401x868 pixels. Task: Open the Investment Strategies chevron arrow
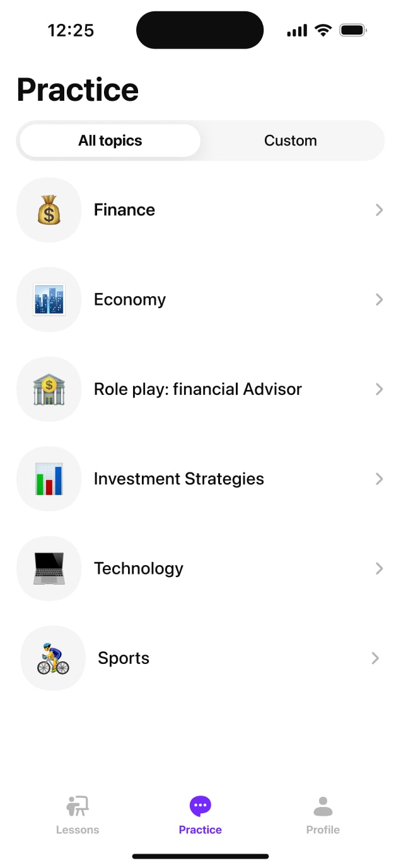379,479
